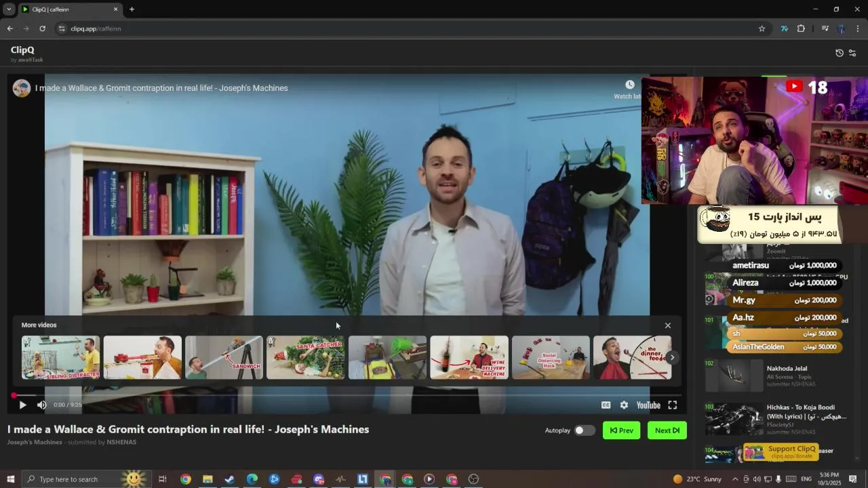The width and height of the screenshot is (868, 488).
Task: Open File Explorer from the taskbar
Action: point(208,479)
